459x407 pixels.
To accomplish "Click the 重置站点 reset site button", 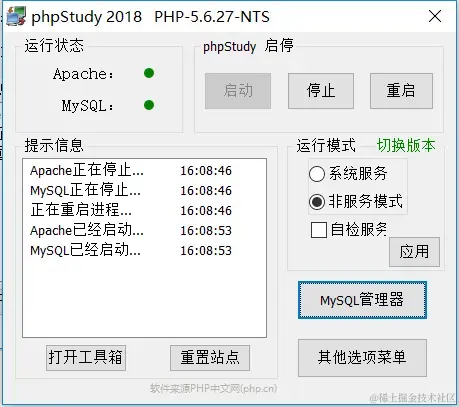I will coord(210,358).
